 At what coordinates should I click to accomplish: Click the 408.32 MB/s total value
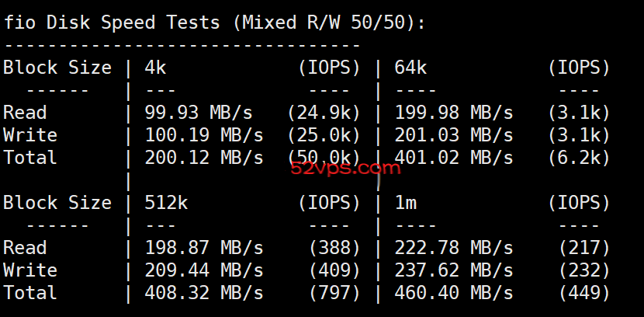[x=204, y=293]
